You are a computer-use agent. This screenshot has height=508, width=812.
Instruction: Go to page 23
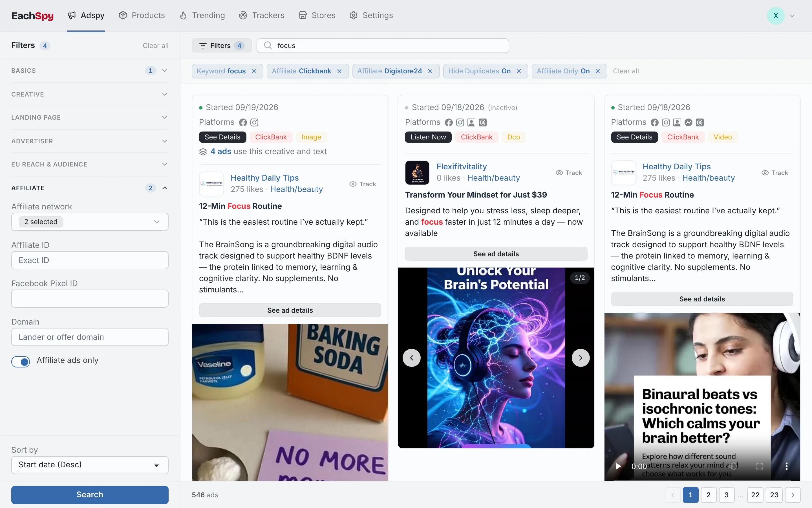[774, 495]
